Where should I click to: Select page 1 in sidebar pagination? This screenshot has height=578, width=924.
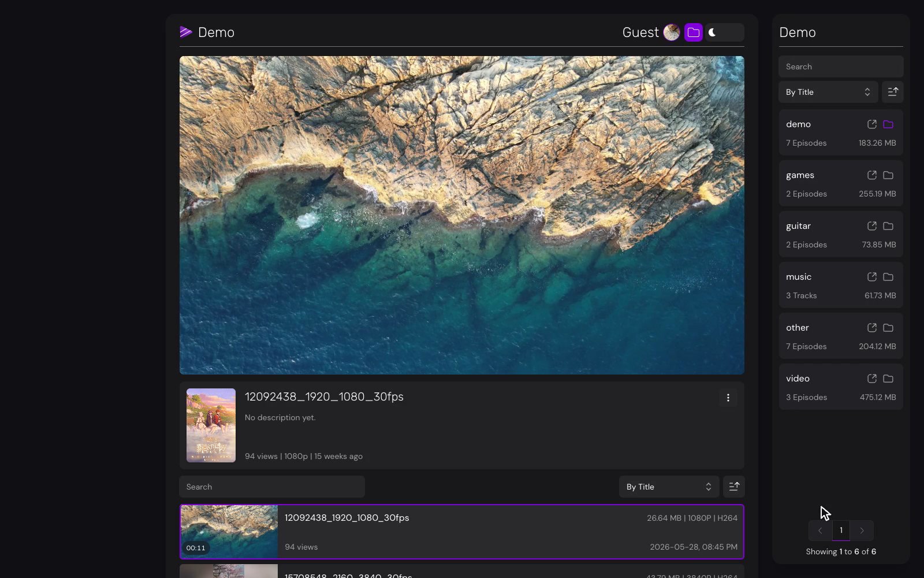coord(841,531)
